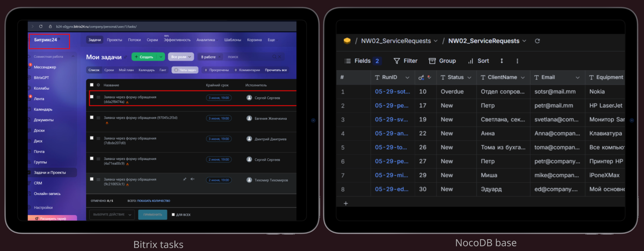Open the Filter menu in NocoDB
The width and height of the screenshot is (644, 251).
tap(406, 61)
